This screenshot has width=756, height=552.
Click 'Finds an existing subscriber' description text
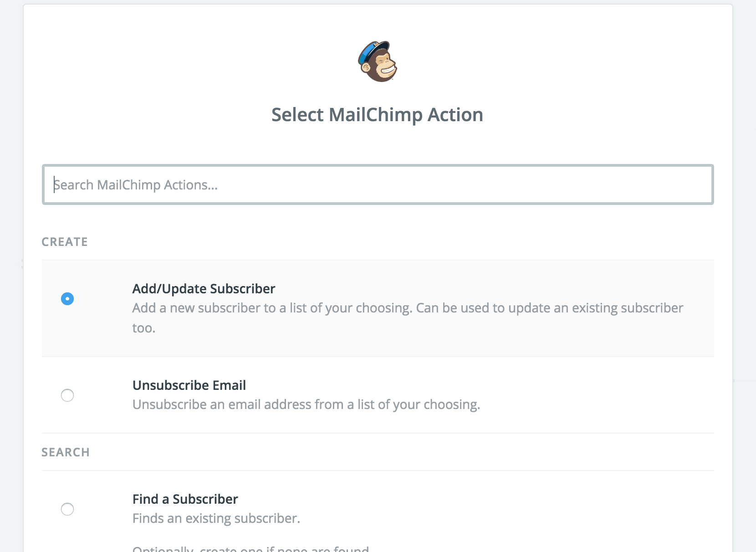pos(216,518)
